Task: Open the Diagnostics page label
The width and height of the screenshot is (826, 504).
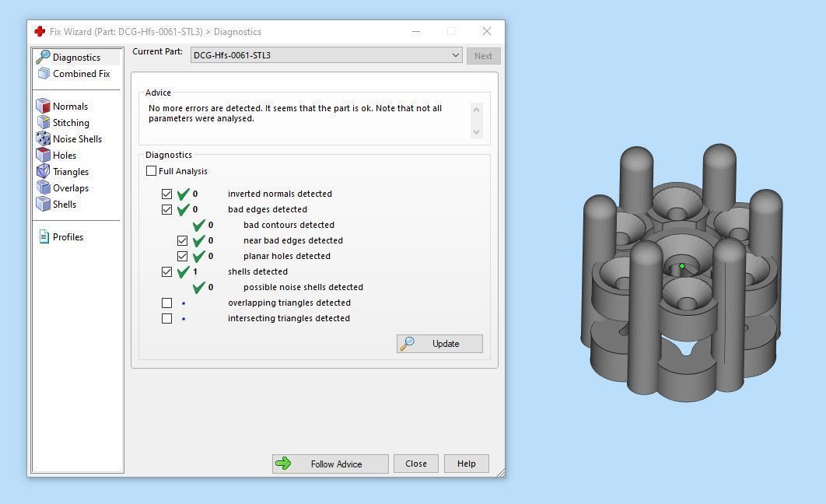Action: point(76,58)
